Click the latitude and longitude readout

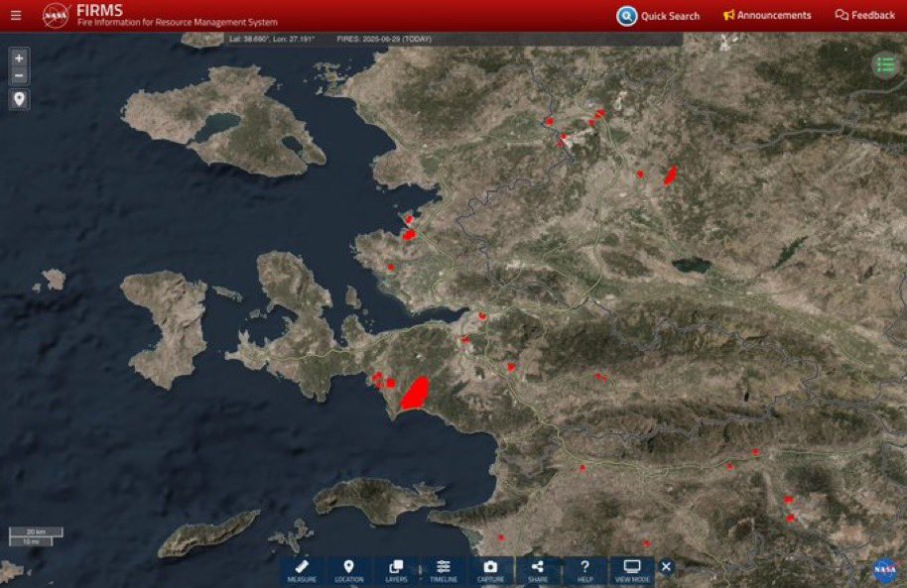tap(271, 40)
